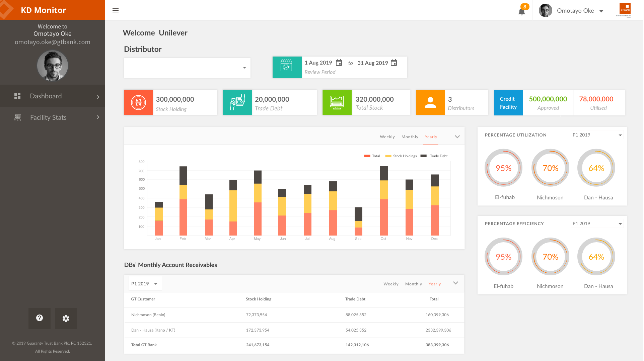
Task: Click the user avatar in the top bar
Action: point(546,10)
